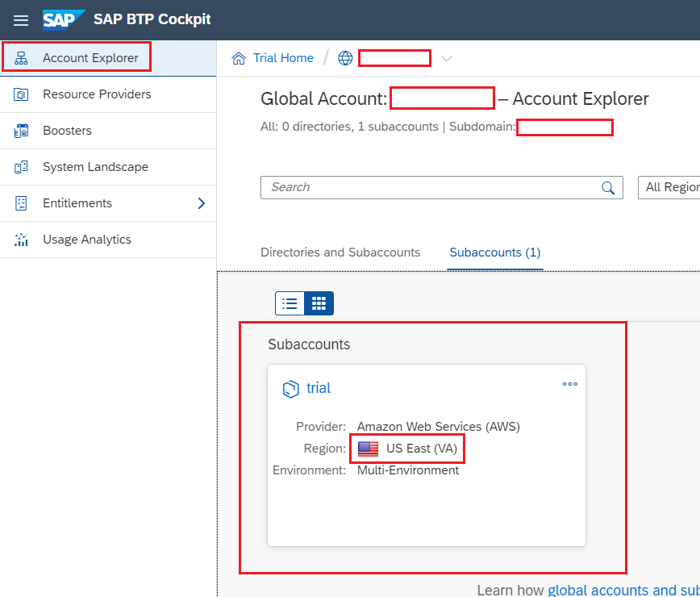Click the US flag region icon
The image size is (700, 597).
[368, 449]
